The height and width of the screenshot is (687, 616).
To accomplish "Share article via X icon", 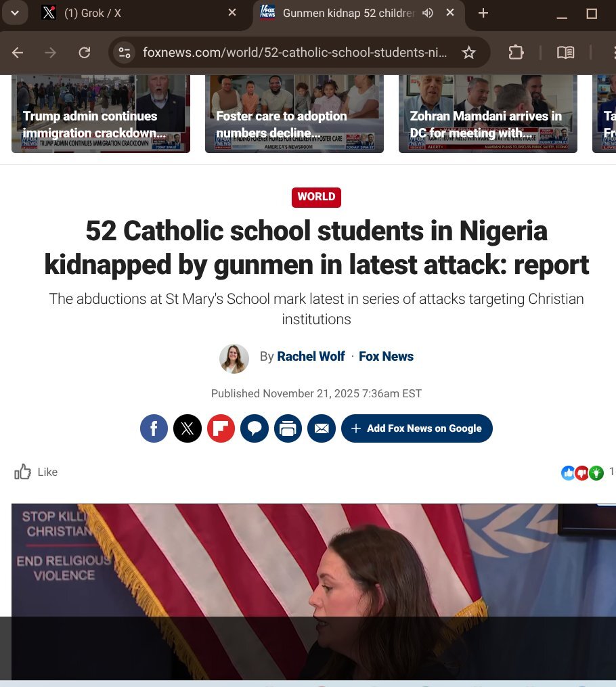I will coord(188,428).
